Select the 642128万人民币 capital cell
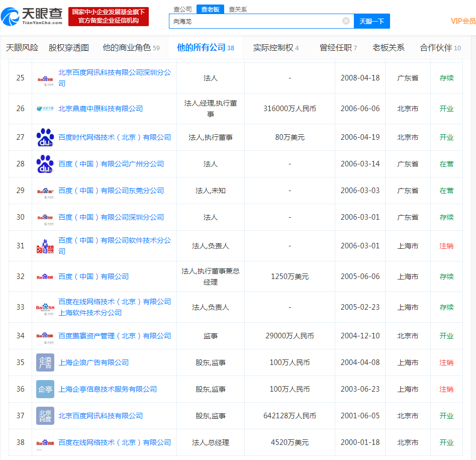The width and height of the screenshot is (476, 460). click(x=290, y=416)
